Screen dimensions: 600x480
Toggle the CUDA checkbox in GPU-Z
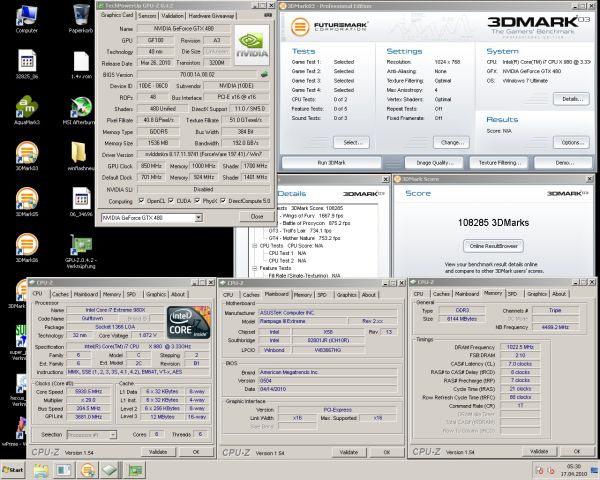click(x=171, y=201)
